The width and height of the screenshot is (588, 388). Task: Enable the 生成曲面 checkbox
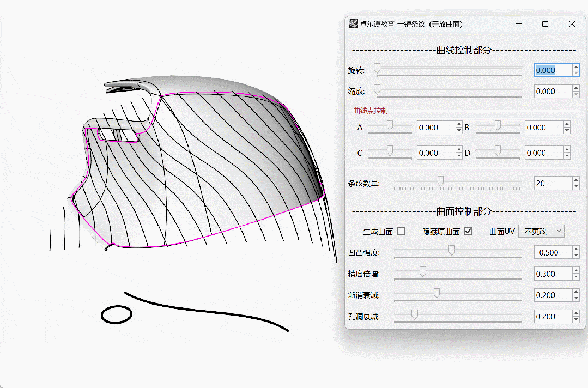[x=401, y=231]
